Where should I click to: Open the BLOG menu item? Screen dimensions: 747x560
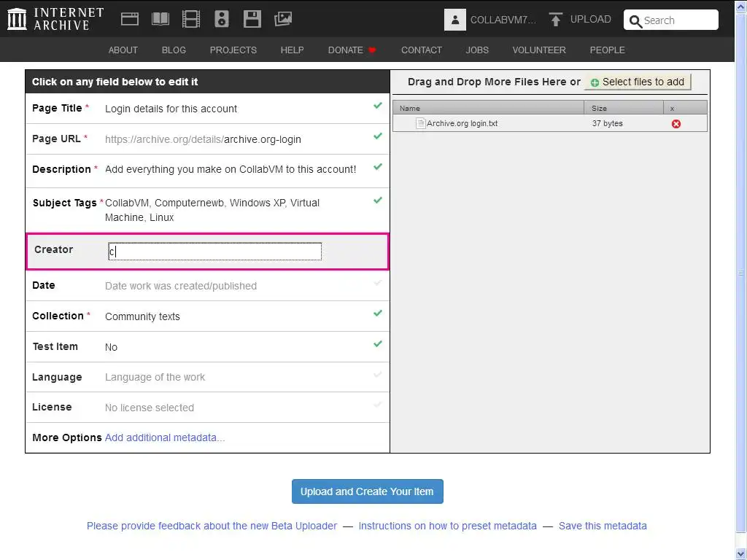174,50
